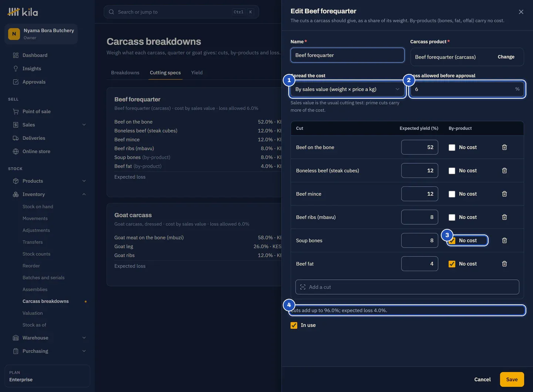Delete the Beef on the bone cut

pos(504,147)
